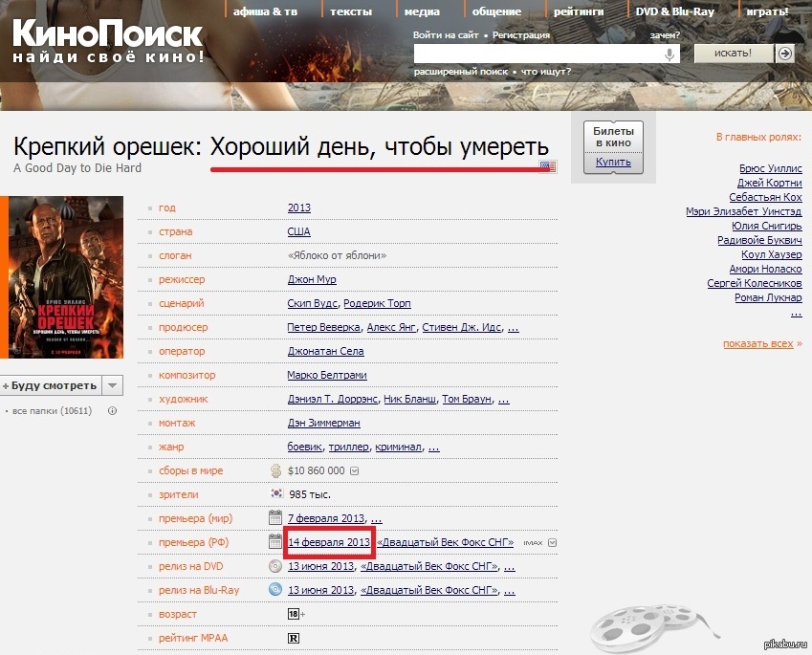Click the Blu-Ray disc release icon

(x=275, y=590)
